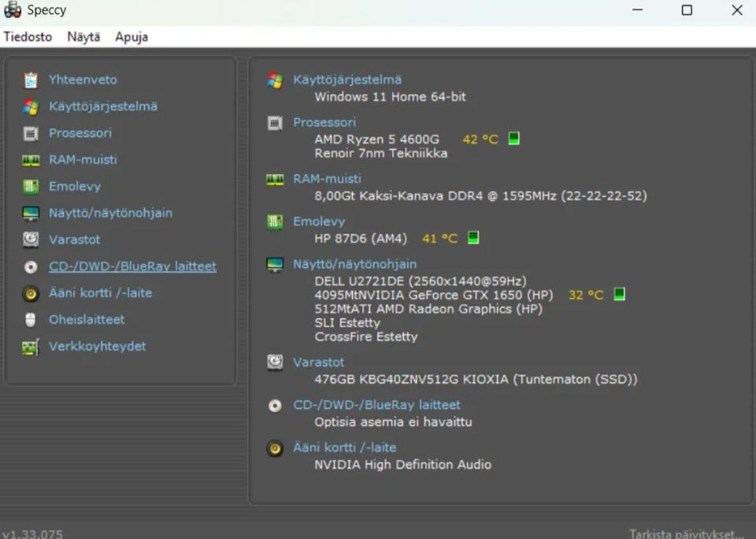756x539 pixels.
Task: Click the green CPU temperature indicator
Action: click(513, 139)
